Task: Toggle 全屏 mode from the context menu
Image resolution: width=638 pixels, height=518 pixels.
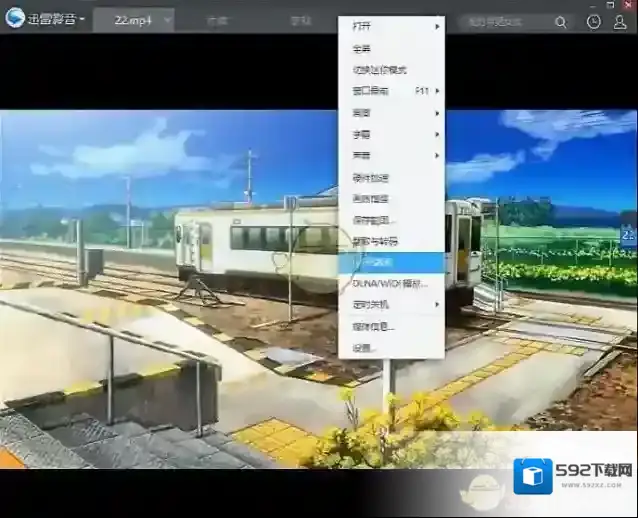Action: tap(362, 48)
